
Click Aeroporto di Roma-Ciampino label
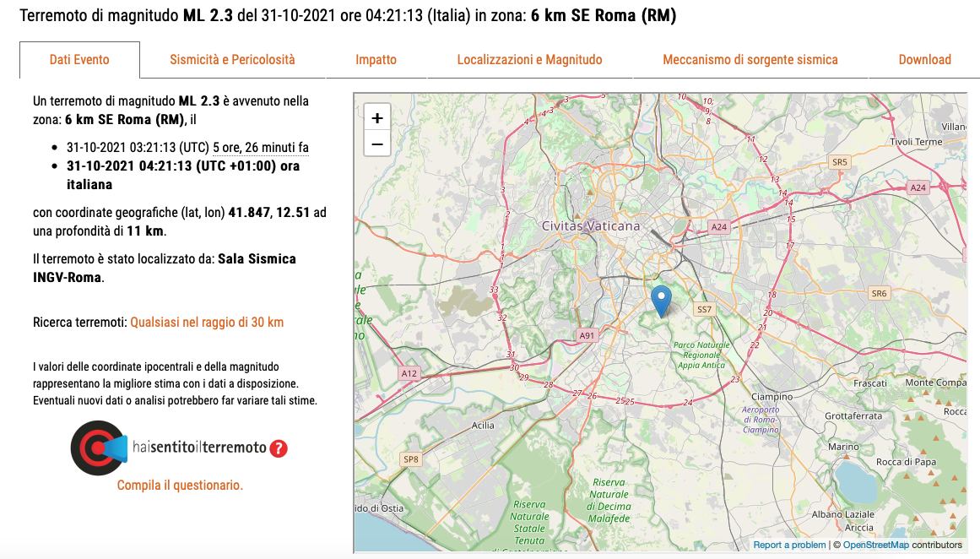coord(761,420)
